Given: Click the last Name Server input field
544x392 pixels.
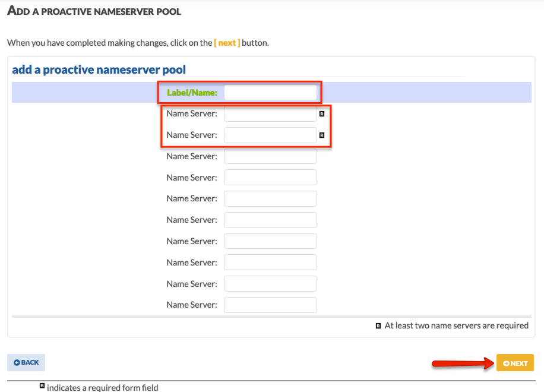Looking at the screenshot, I should [x=270, y=305].
